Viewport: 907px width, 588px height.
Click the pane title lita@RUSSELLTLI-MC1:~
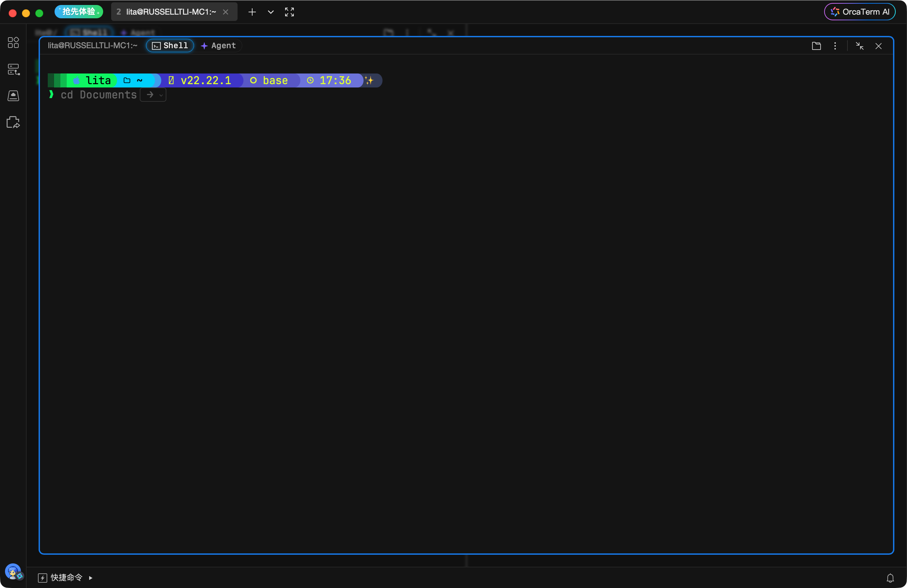pos(92,46)
